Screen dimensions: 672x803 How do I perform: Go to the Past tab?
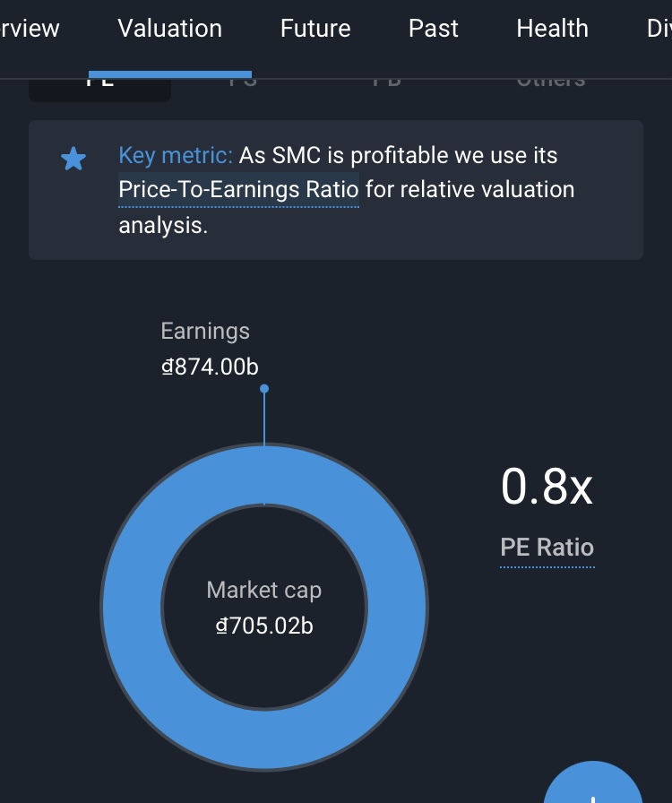click(x=434, y=29)
